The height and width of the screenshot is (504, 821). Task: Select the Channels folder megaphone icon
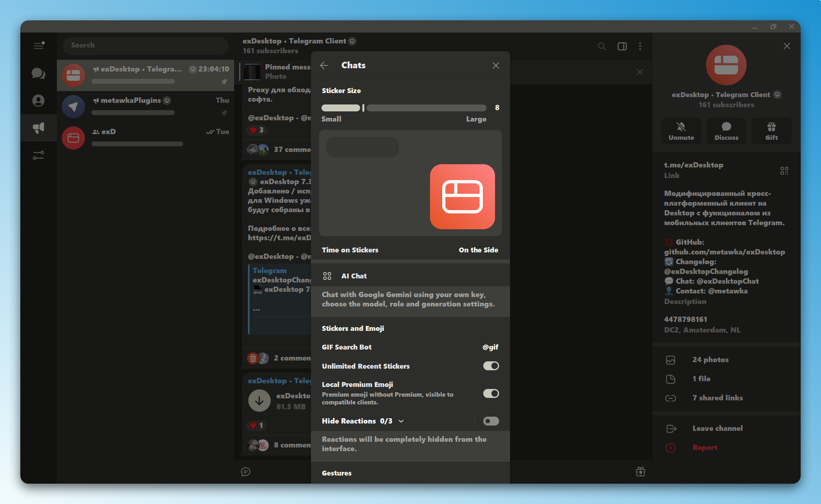[x=39, y=128]
